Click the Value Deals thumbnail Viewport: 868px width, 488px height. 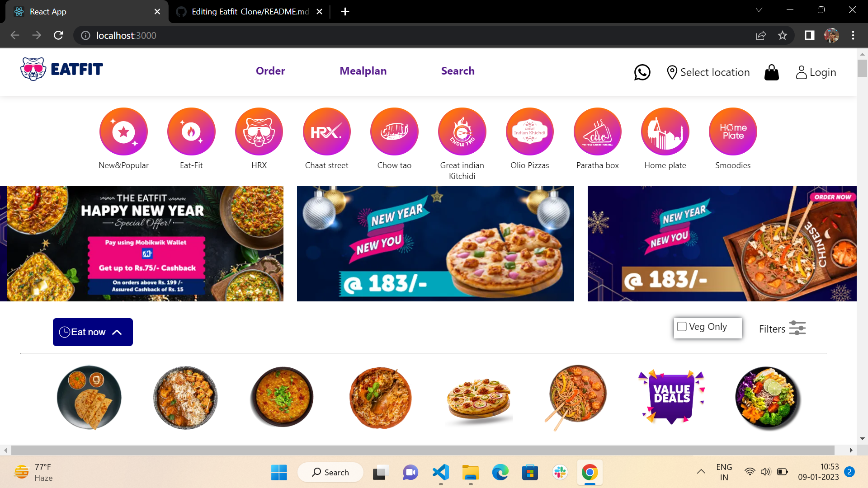(x=670, y=397)
